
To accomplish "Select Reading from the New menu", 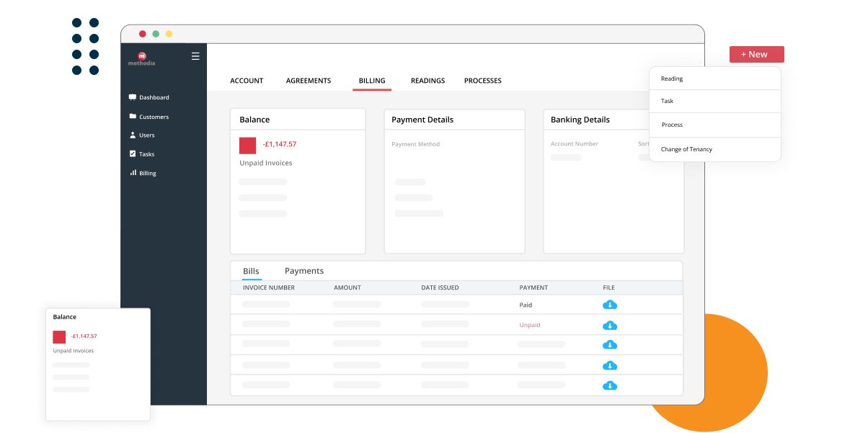I will click(670, 79).
